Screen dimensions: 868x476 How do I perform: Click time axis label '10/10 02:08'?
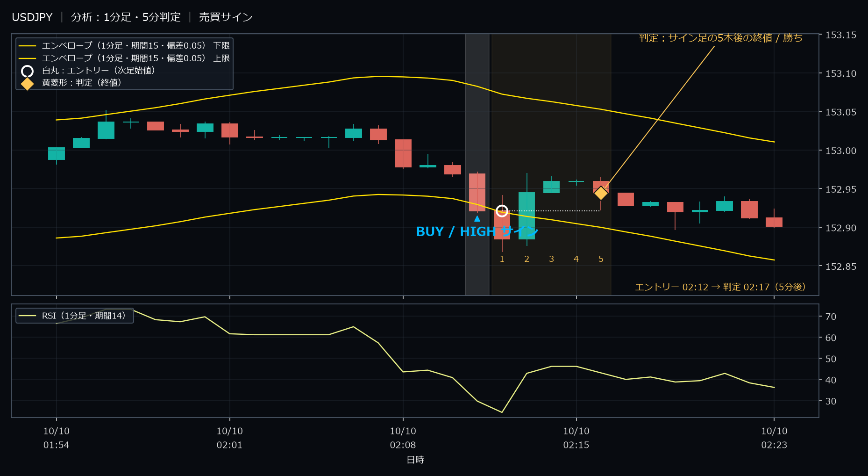point(403,438)
